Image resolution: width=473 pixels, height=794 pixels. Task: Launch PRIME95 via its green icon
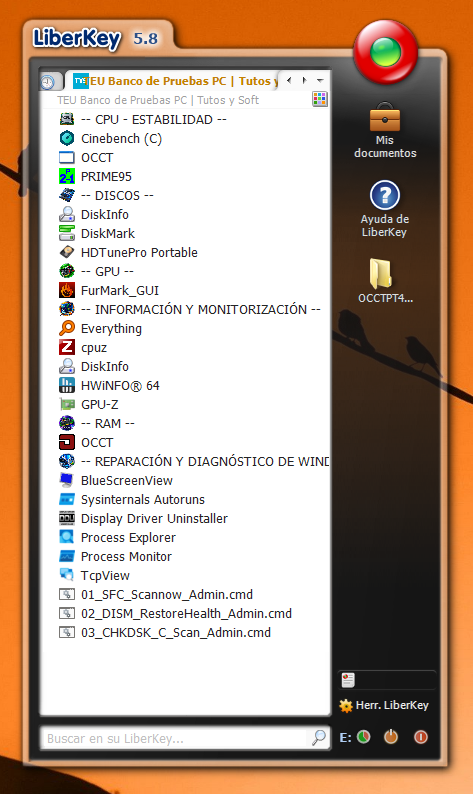(x=67, y=176)
